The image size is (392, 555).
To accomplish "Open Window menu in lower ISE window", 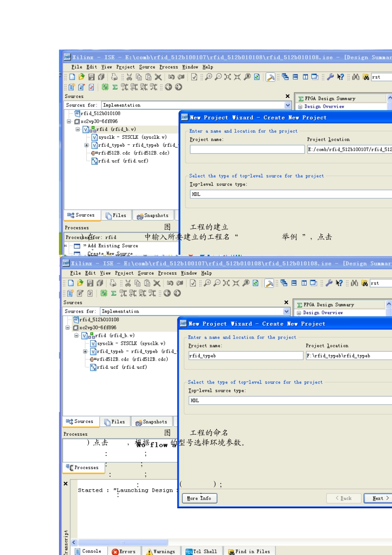I will click(189, 273).
